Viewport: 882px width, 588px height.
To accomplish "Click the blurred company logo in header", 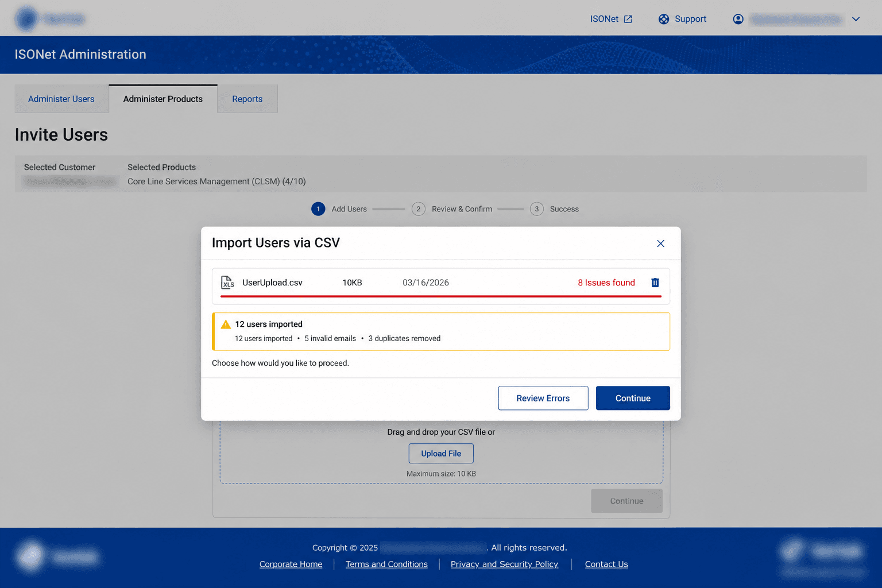I will [50, 19].
